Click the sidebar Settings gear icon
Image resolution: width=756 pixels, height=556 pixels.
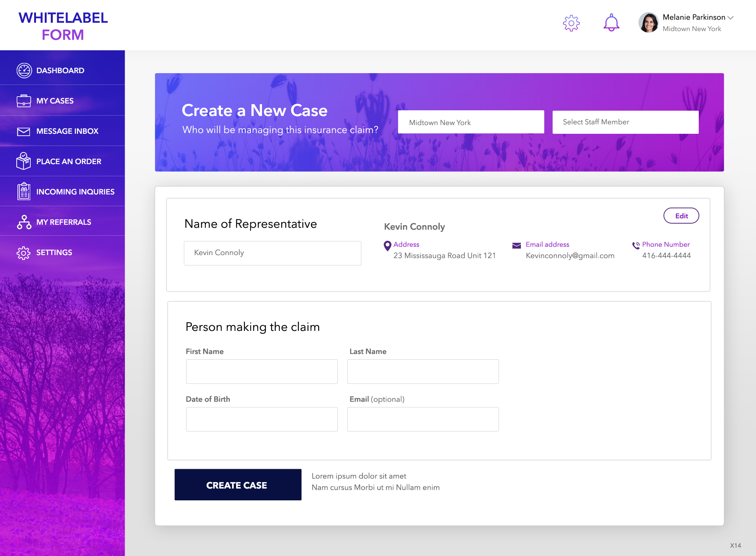24,252
